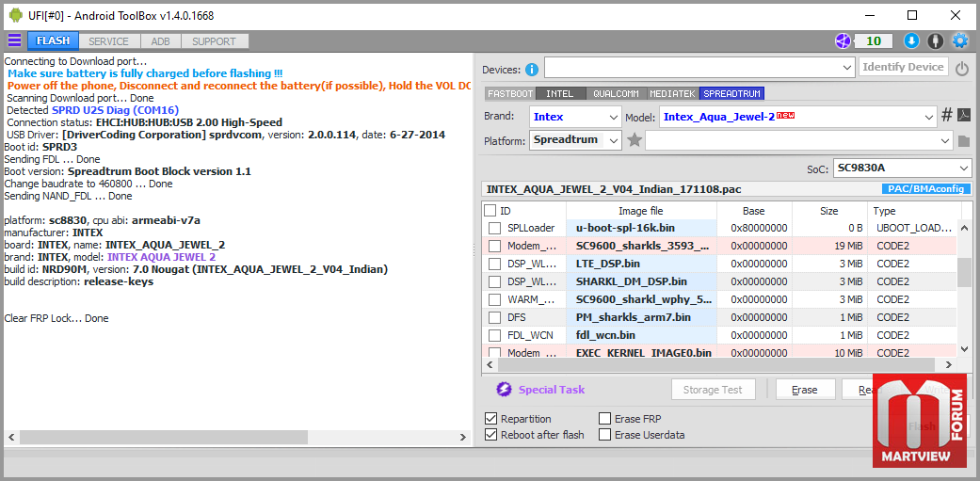Switch to the SUPPORT tab
This screenshot has width=980, height=481.
pyautogui.click(x=214, y=41)
